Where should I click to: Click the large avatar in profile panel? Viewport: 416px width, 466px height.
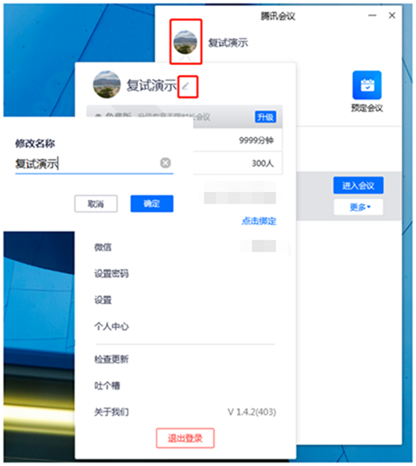(107, 84)
